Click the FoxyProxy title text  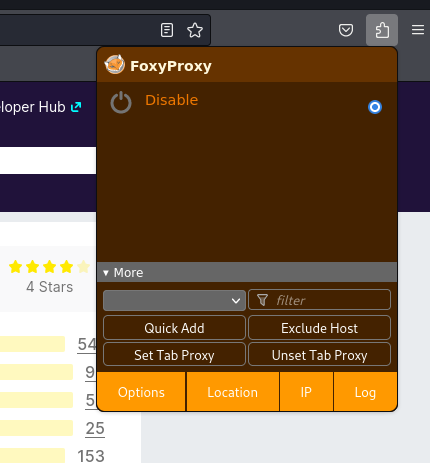(x=171, y=66)
